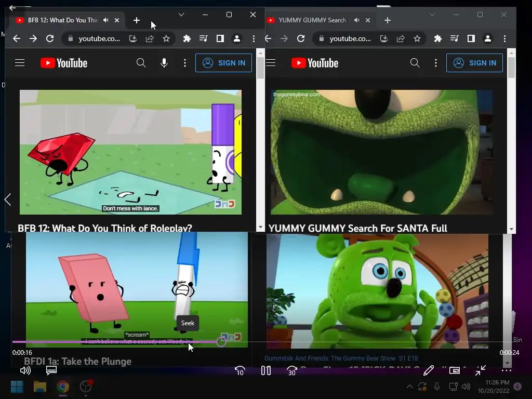Go back in right Chrome window
Image resolution: width=532 pixels, height=399 pixels.
(269, 38)
